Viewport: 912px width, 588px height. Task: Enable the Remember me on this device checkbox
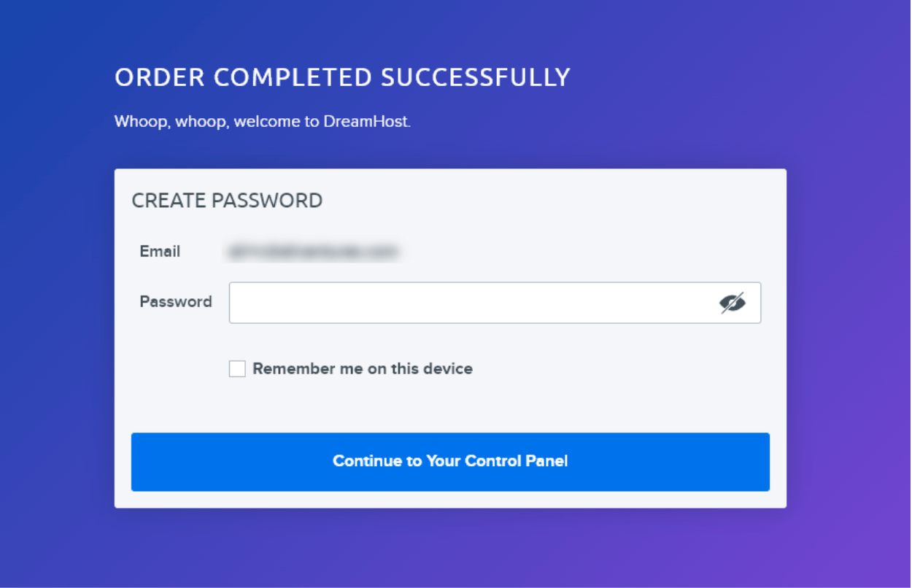click(236, 368)
